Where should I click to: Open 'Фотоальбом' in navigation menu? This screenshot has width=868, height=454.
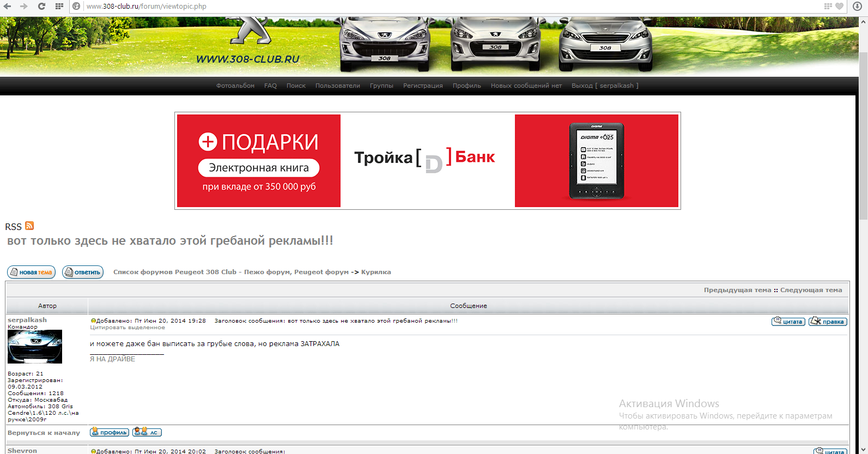coord(235,86)
